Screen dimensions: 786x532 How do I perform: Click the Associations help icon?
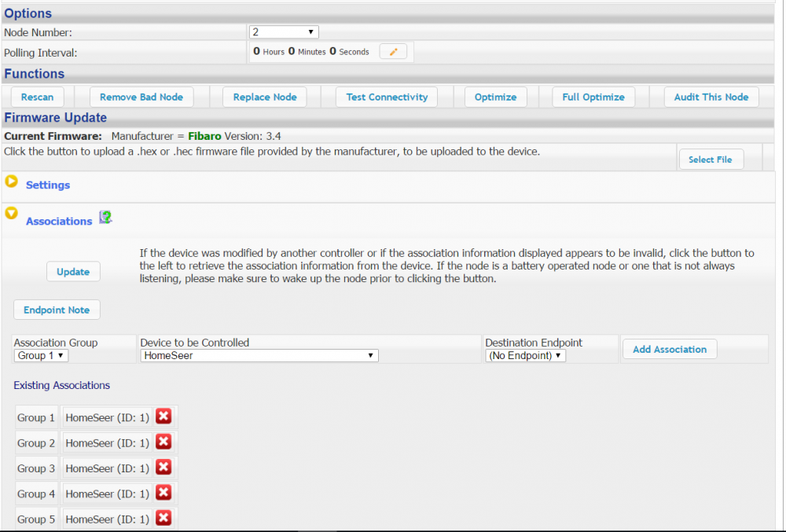[105, 218]
